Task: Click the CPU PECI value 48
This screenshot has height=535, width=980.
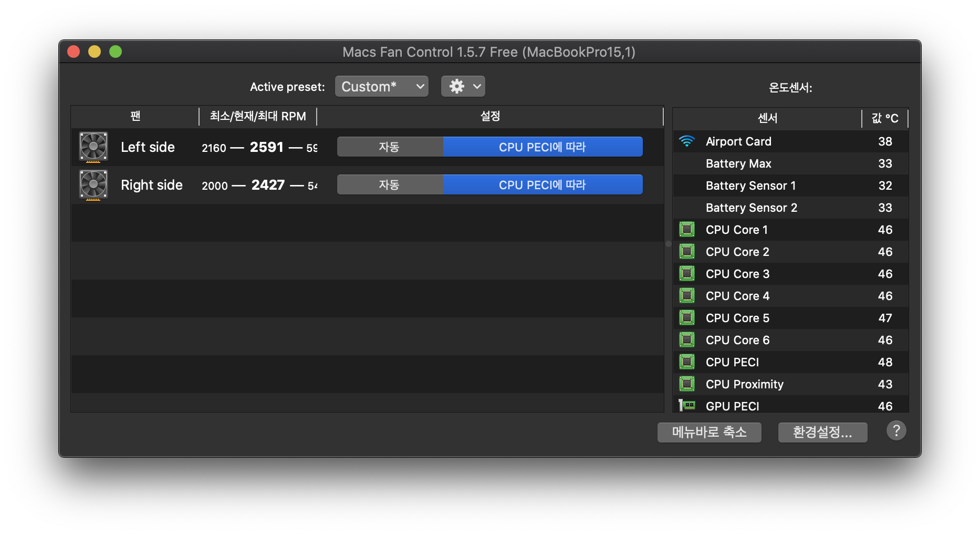Action: 885,362
